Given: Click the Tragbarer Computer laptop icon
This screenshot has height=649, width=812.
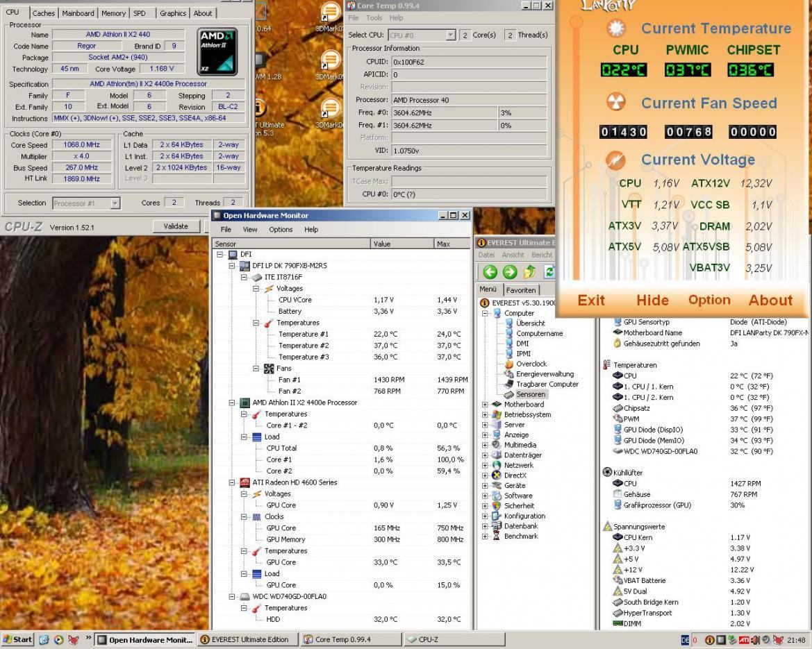Looking at the screenshot, I should pyautogui.click(x=509, y=384).
